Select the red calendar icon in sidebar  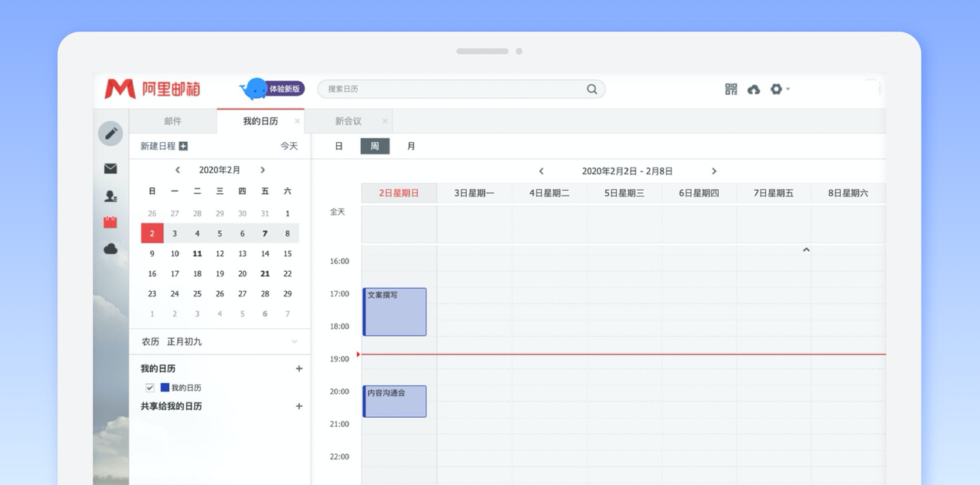tap(111, 222)
